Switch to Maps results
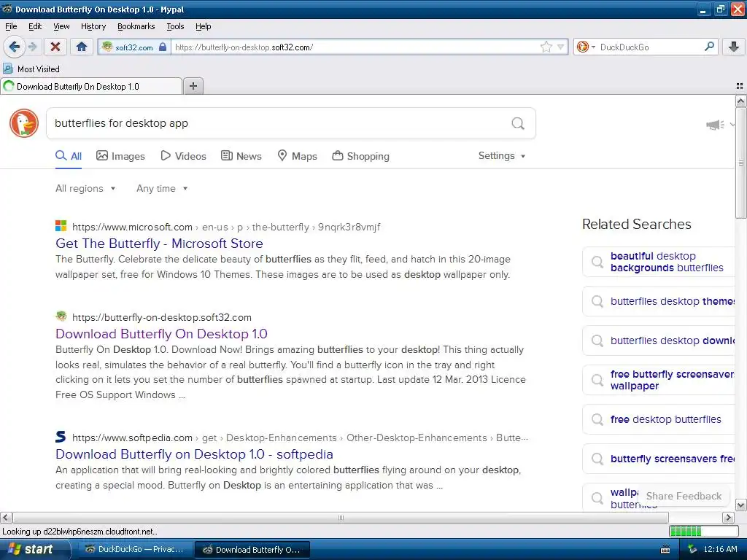 point(298,156)
